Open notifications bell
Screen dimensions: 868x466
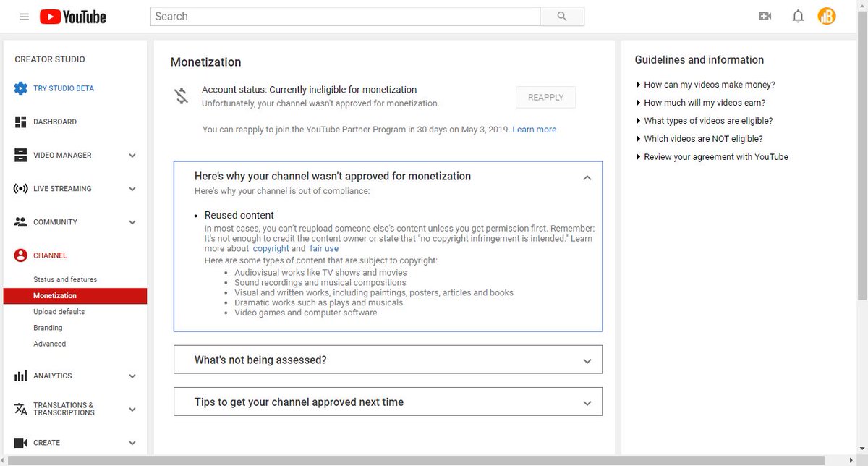(798, 16)
